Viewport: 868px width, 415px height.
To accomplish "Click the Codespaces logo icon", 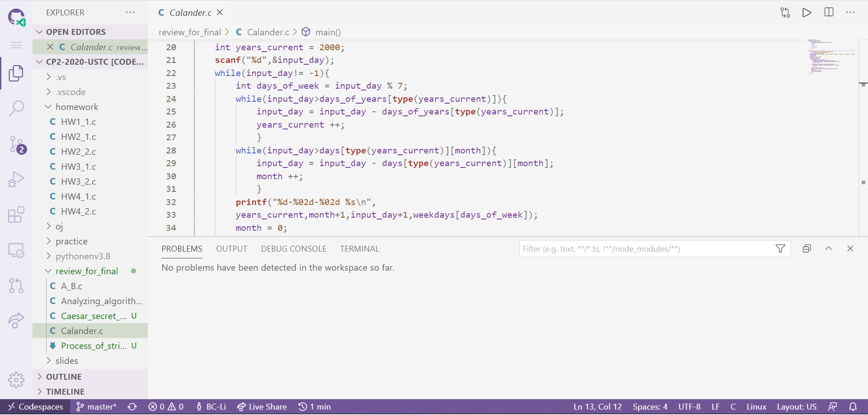I will point(17,18).
